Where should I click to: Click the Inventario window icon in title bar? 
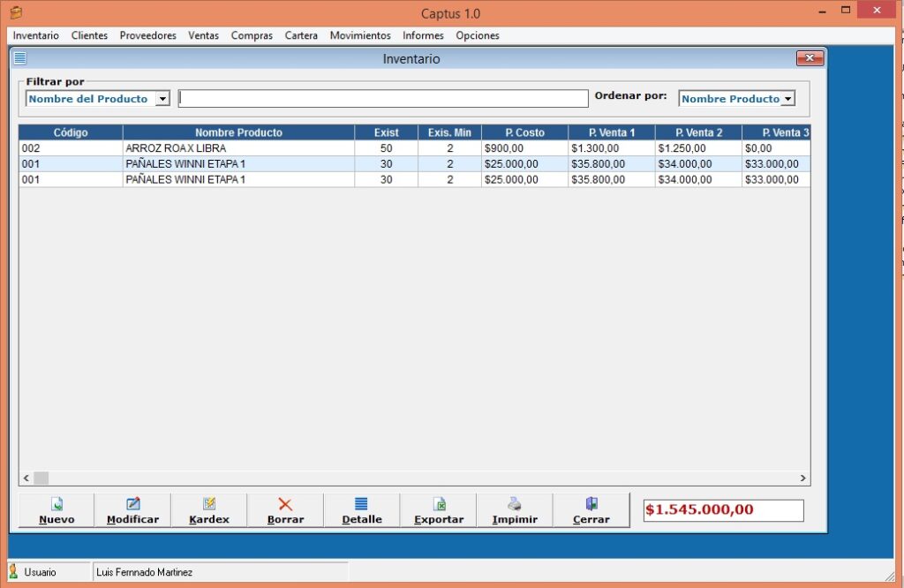pos(20,59)
